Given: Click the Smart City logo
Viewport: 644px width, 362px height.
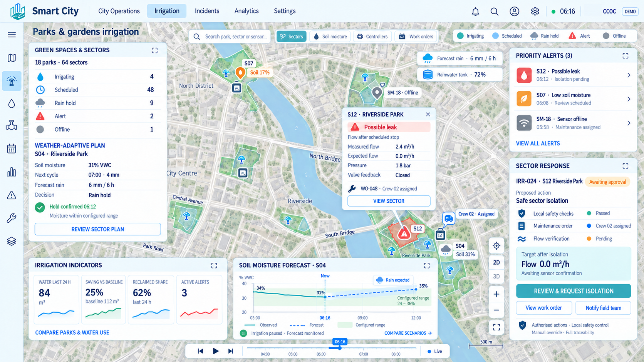Looking at the screenshot, I should click(18, 11).
